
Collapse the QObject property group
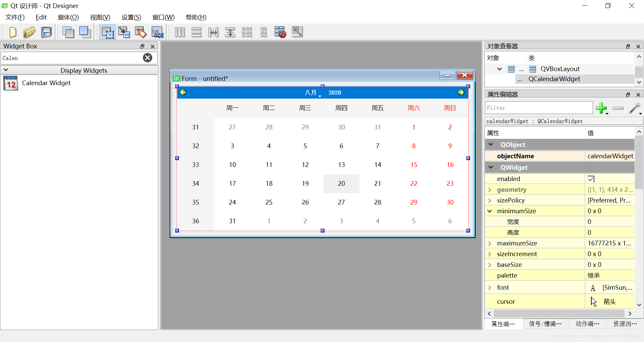coord(491,145)
